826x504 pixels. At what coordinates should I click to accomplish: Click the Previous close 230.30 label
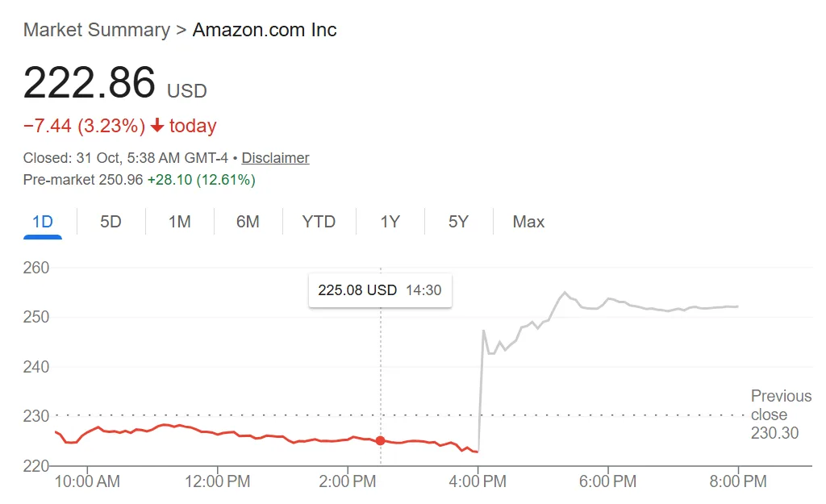780,414
